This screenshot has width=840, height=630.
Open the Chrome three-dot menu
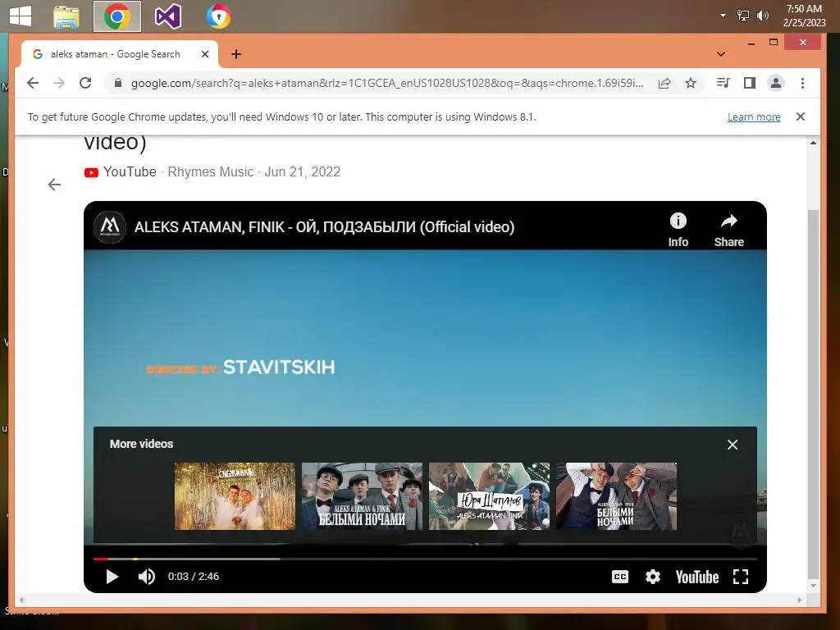[802, 83]
